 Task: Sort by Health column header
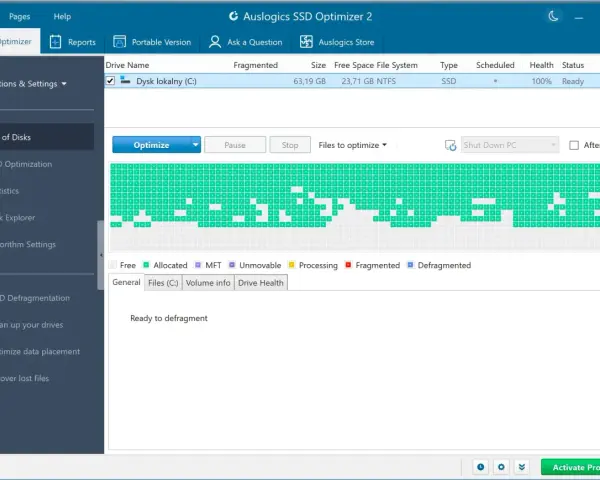point(541,65)
